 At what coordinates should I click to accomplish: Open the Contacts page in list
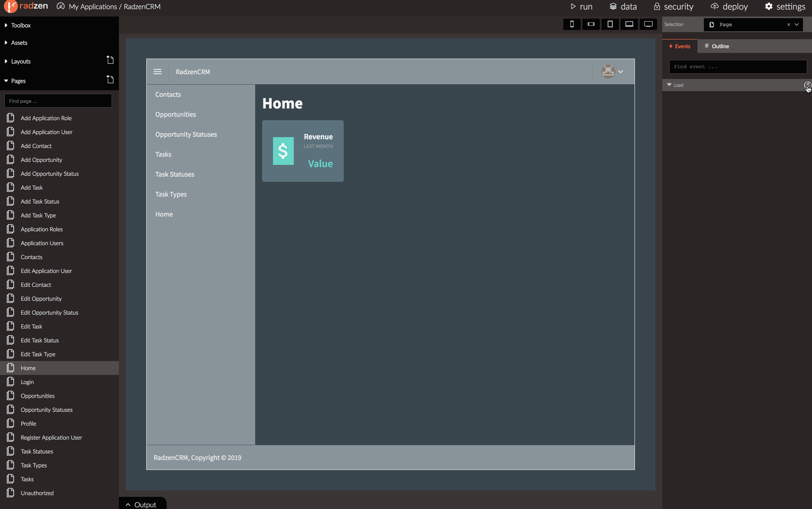click(32, 257)
